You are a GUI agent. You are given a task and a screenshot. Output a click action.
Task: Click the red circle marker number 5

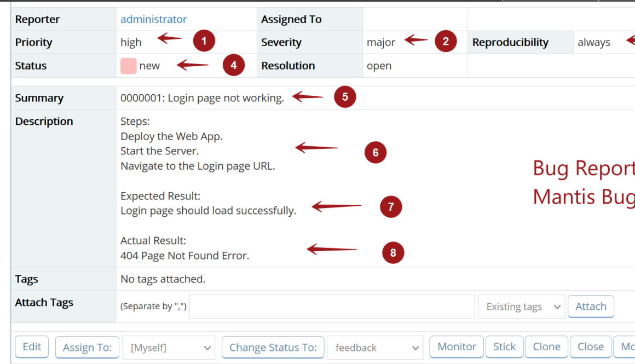click(345, 97)
